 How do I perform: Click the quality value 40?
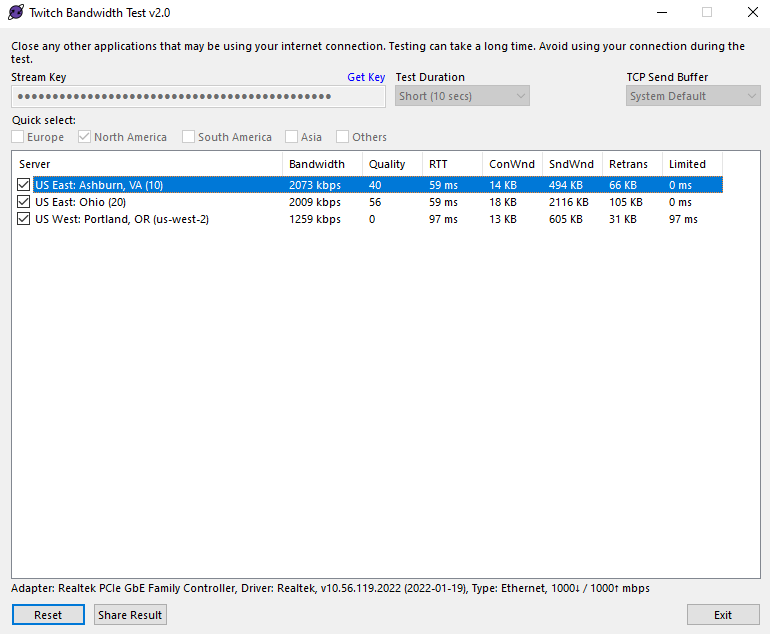pyautogui.click(x=375, y=185)
